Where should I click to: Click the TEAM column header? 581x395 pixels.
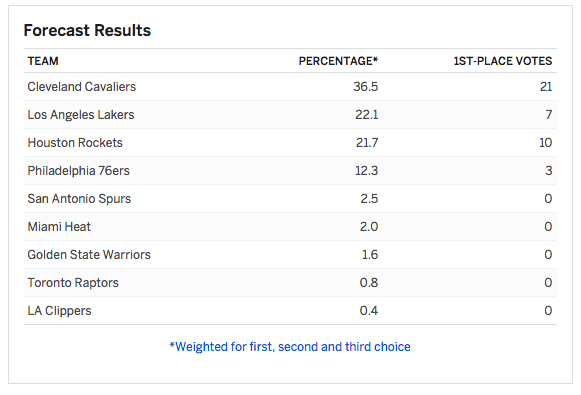43,61
